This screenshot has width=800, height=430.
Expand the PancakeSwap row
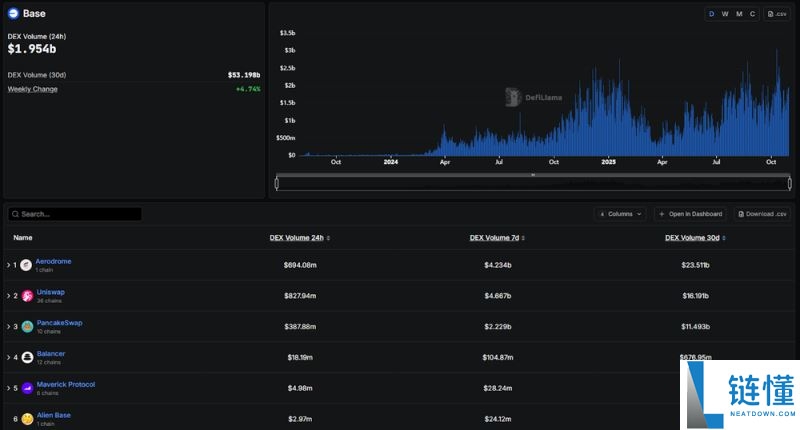8,326
